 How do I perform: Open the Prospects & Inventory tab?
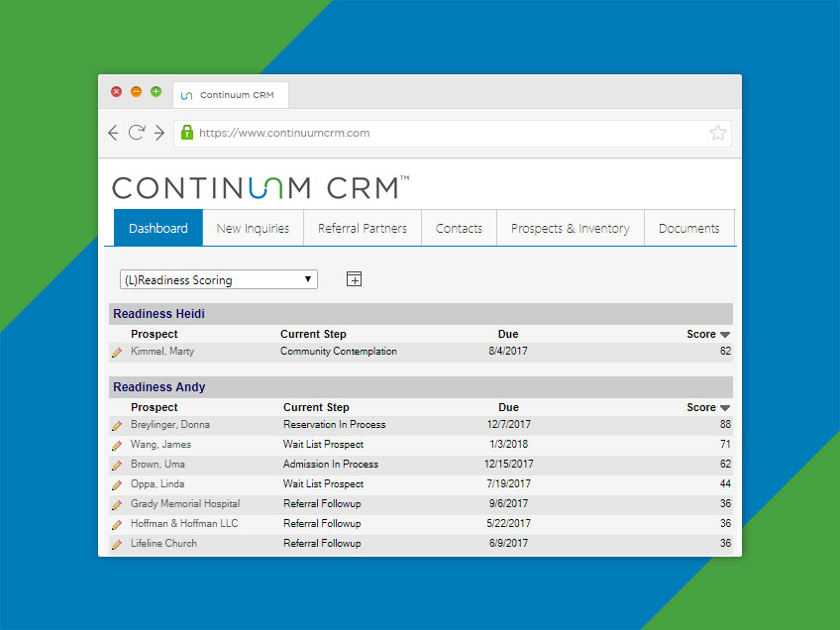point(570,228)
